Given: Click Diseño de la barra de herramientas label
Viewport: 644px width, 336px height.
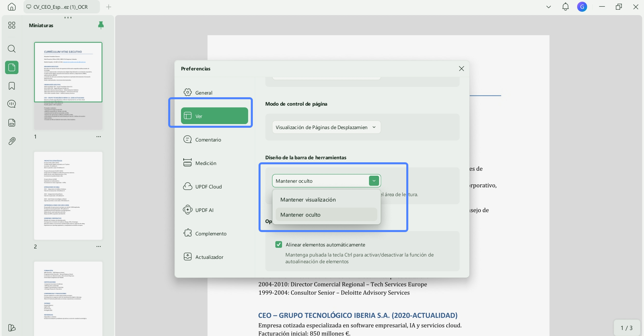Looking at the screenshot, I should point(306,158).
